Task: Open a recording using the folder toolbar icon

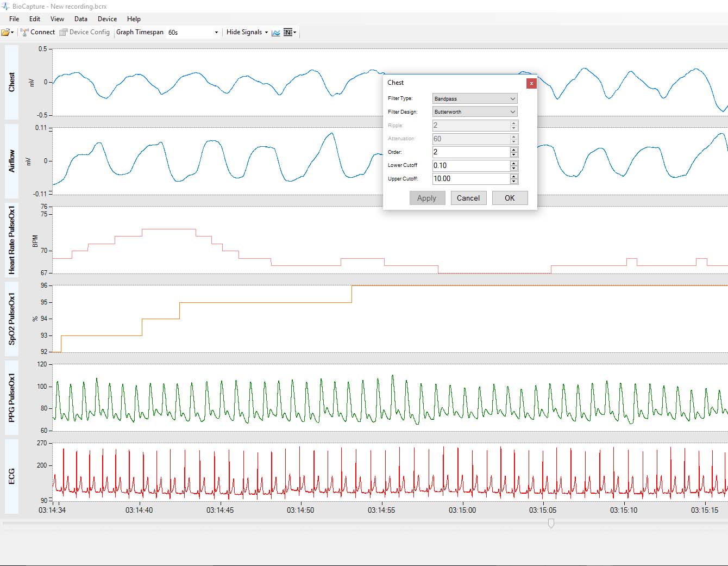Action: click(x=5, y=32)
